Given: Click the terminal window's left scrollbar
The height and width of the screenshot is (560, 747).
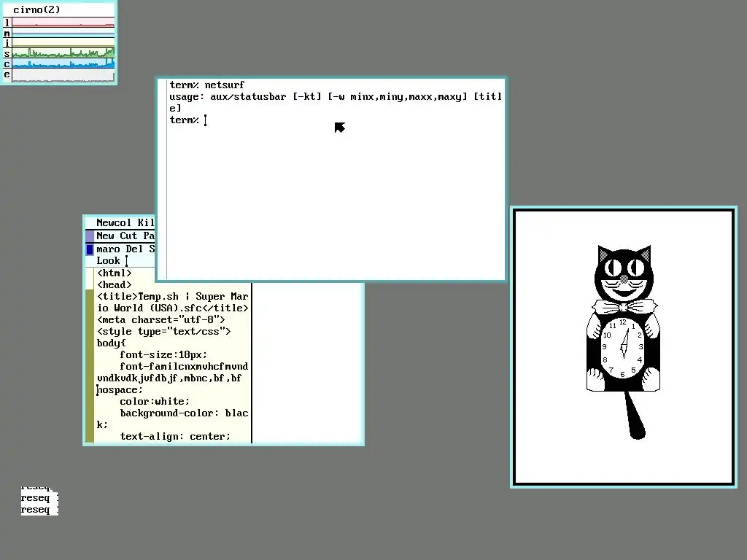Looking at the screenshot, I should tap(162, 179).
